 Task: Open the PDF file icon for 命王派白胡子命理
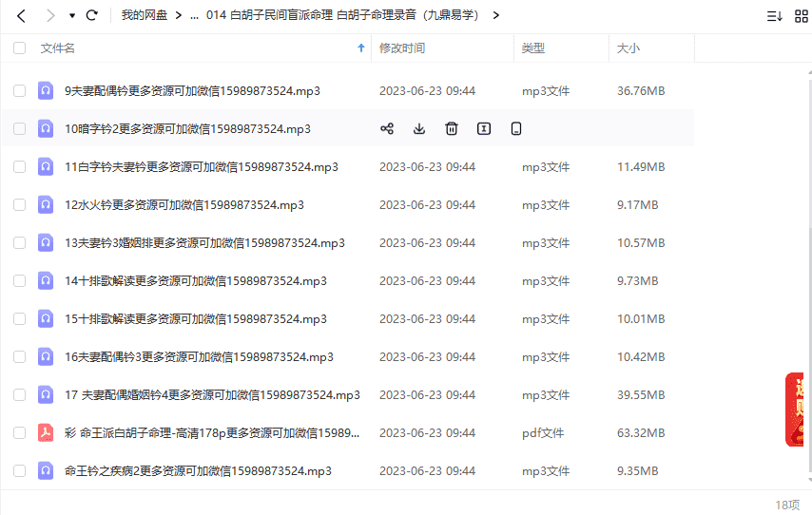tap(46, 433)
